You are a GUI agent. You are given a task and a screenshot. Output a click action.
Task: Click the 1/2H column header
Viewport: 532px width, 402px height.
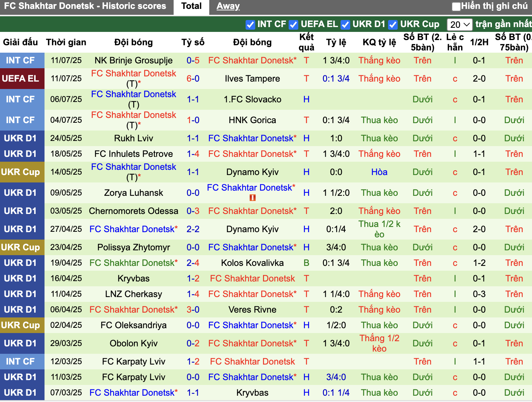[x=479, y=42]
